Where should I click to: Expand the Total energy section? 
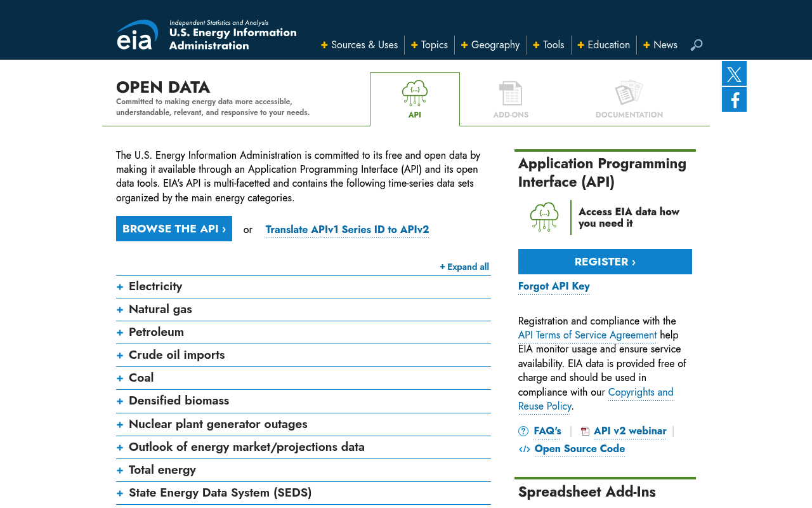[303, 470]
